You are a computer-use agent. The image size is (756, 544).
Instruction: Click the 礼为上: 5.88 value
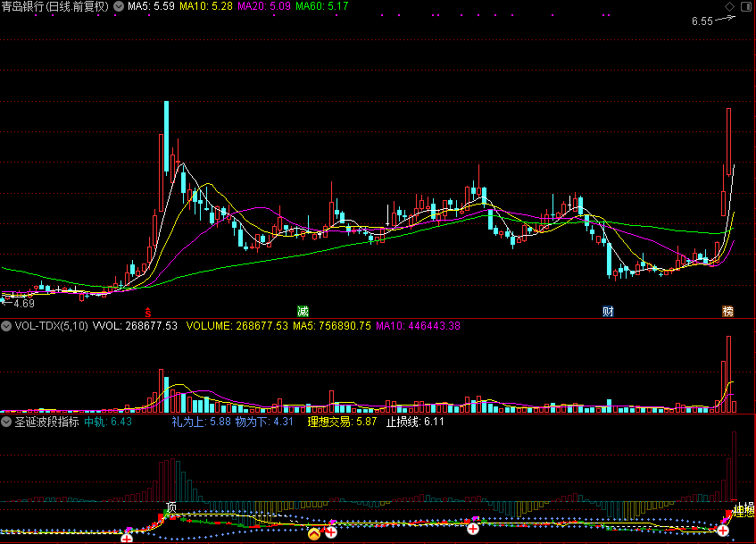pyautogui.click(x=202, y=422)
